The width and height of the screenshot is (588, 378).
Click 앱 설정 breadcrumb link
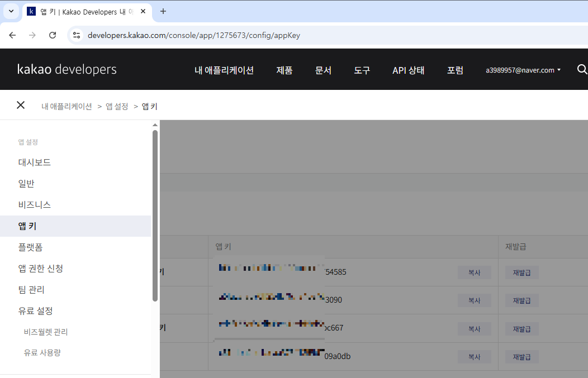(117, 107)
